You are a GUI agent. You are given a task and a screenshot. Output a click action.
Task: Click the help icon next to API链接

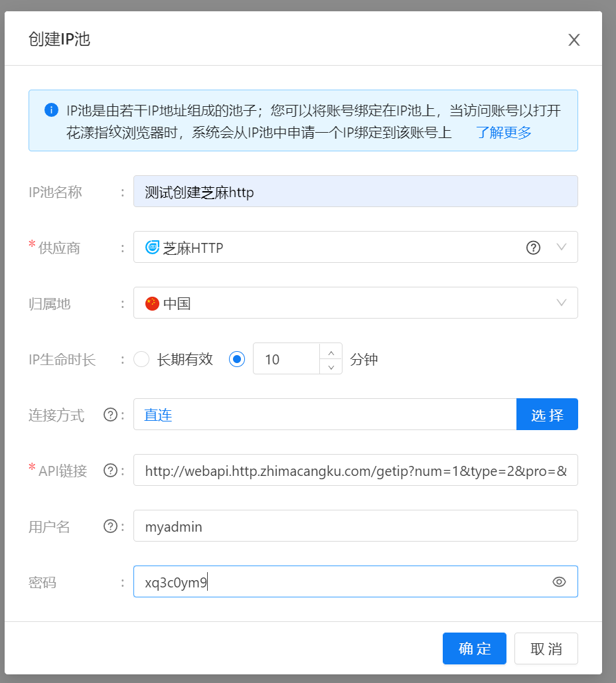click(x=111, y=471)
